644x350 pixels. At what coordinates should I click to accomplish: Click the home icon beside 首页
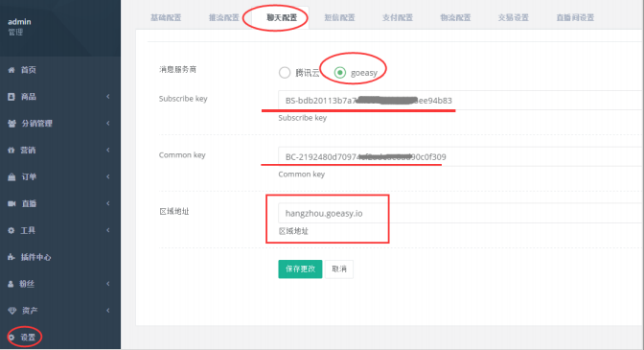click(11, 70)
